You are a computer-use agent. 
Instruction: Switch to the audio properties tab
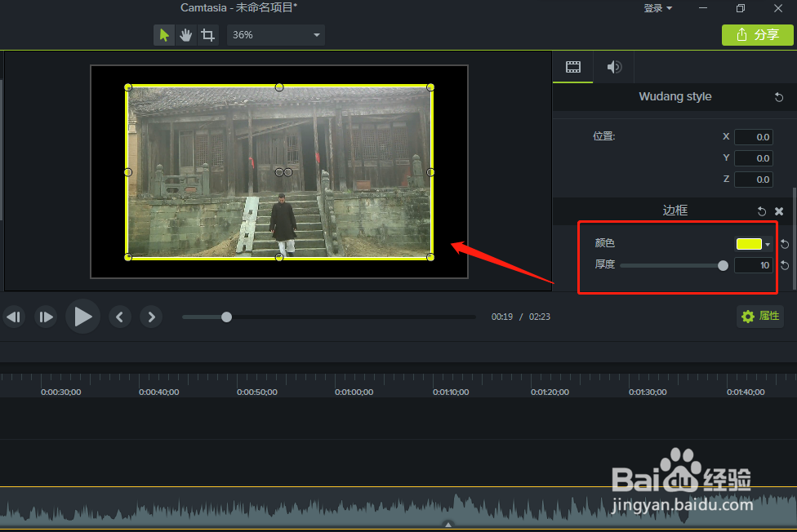[614, 67]
